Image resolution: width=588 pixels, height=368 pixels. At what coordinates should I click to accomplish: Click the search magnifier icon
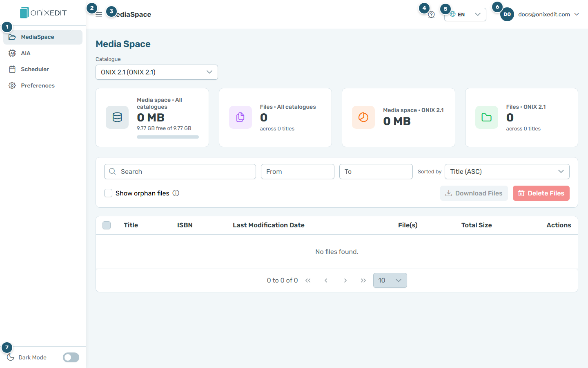112,171
